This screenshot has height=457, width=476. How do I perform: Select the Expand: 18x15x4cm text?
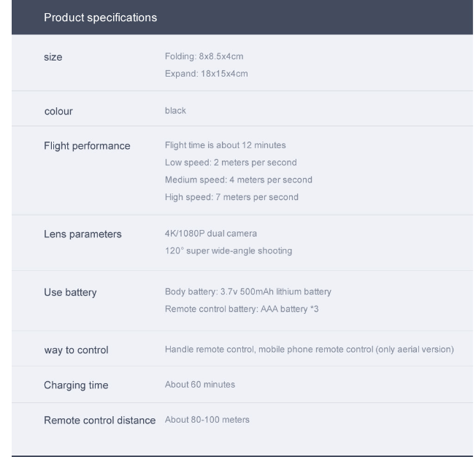pyautogui.click(x=207, y=74)
